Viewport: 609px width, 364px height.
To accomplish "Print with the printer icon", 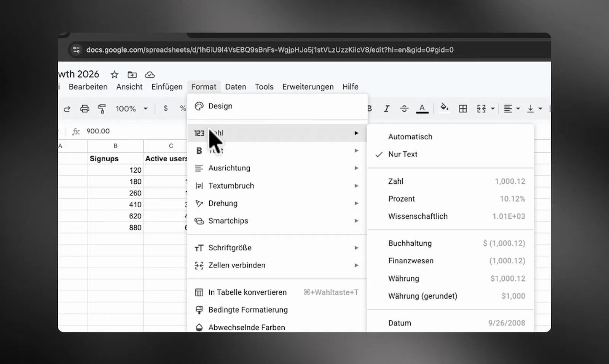I will pos(84,109).
